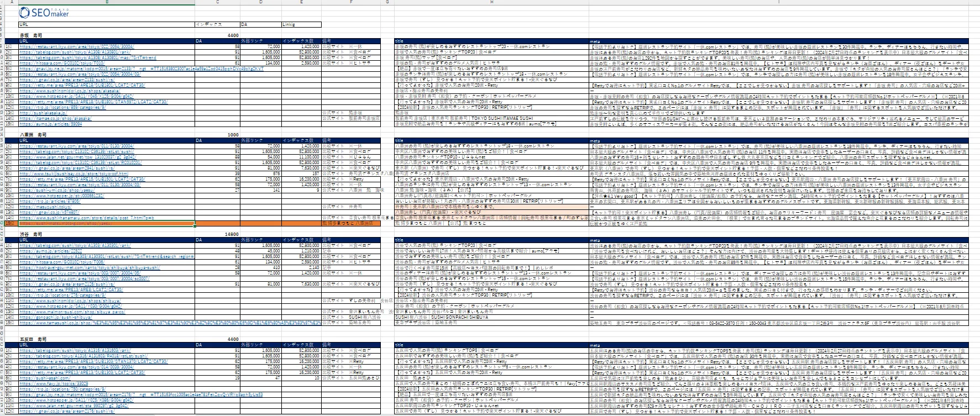The height and width of the screenshot is (416, 980).
Task: Select the external link value 45,000
Action: pos(261,251)
